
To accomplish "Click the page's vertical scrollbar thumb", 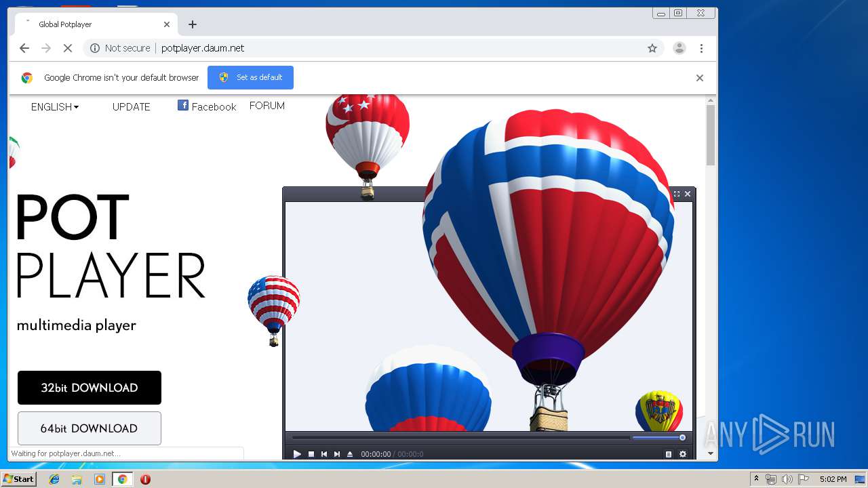I will (711, 136).
